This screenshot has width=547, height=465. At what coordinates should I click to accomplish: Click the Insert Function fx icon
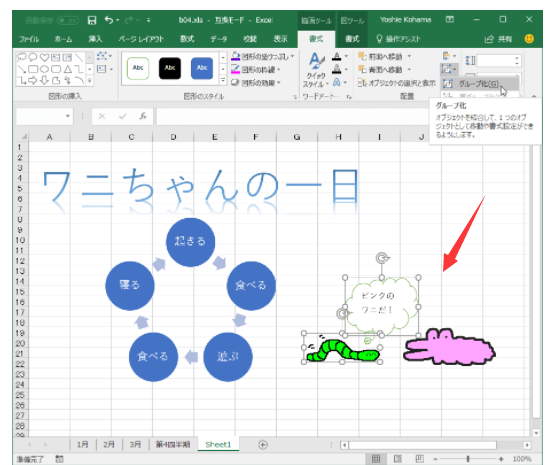point(143,116)
